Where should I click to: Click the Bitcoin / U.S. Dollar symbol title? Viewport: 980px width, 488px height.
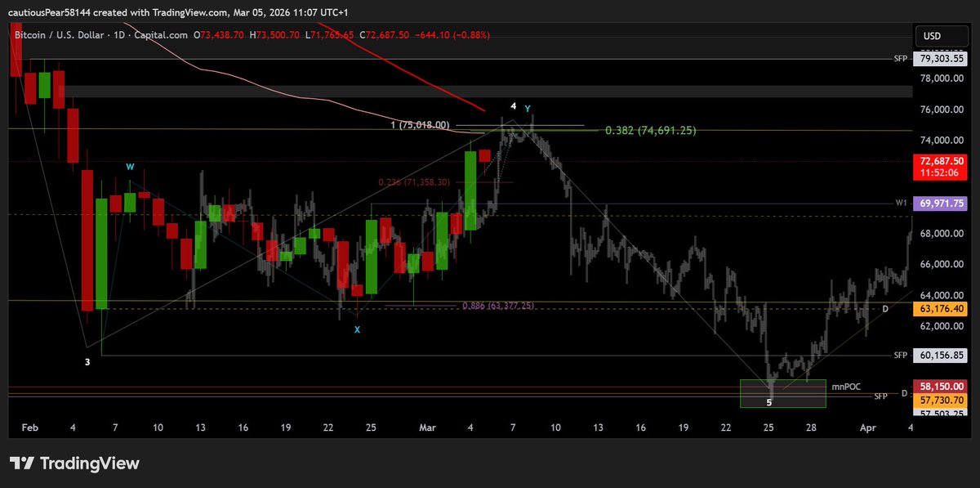click(61, 35)
